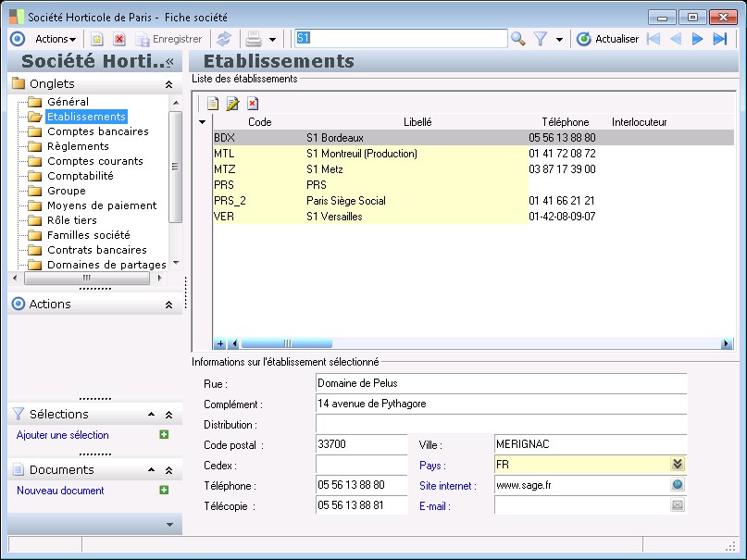Go to the last record arrow
Viewport: 747px width, 560px height.
pyautogui.click(x=720, y=39)
